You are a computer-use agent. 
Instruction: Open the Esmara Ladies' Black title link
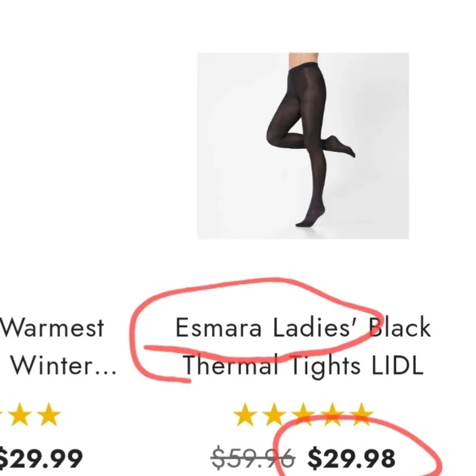[x=303, y=327]
